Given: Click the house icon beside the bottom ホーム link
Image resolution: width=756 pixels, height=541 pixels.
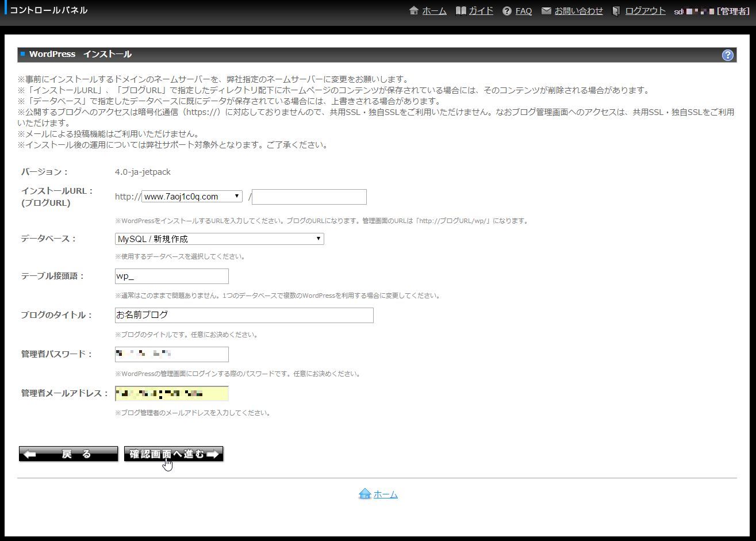Looking at the screenshot, I should tap(364, 494).
